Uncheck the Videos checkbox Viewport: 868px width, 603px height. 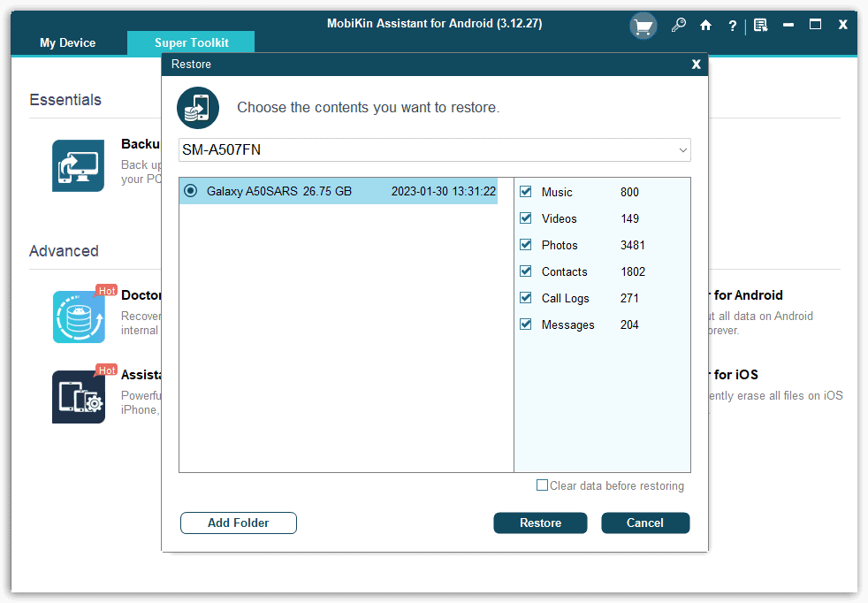[526, 218]
